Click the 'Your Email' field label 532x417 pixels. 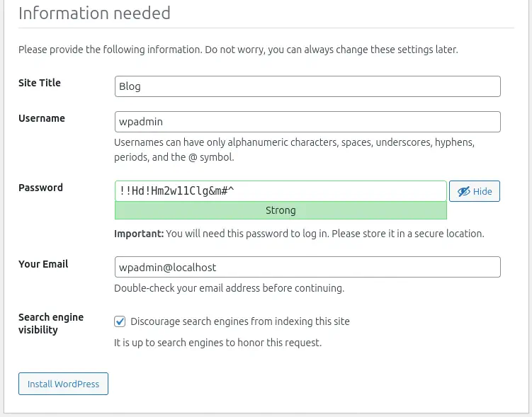pos(43,264)
